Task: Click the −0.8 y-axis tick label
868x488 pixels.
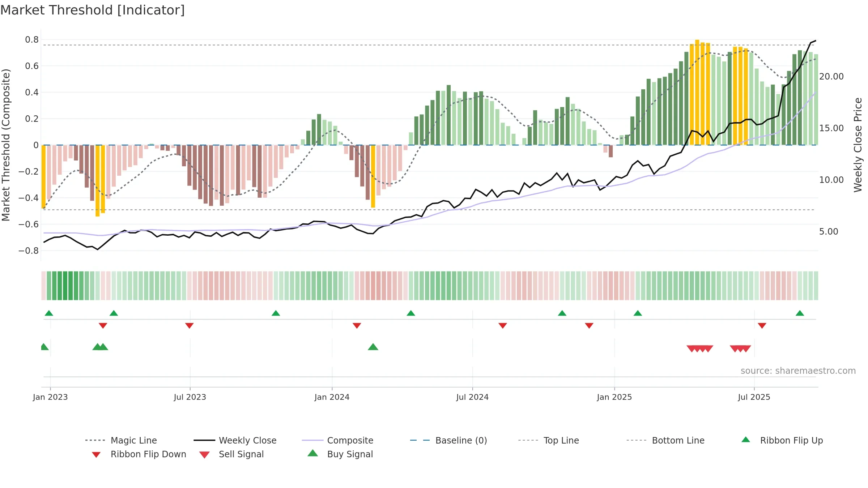Action: click(29, 251)
